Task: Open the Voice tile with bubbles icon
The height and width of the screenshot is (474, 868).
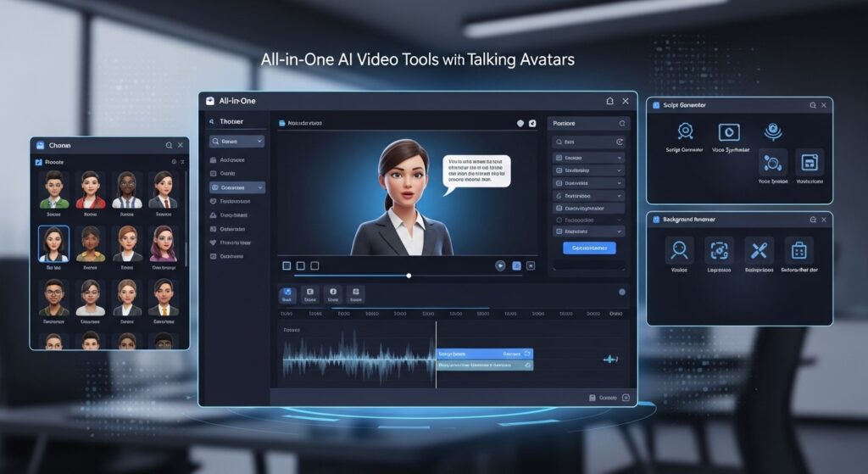Action: (773, 163)
